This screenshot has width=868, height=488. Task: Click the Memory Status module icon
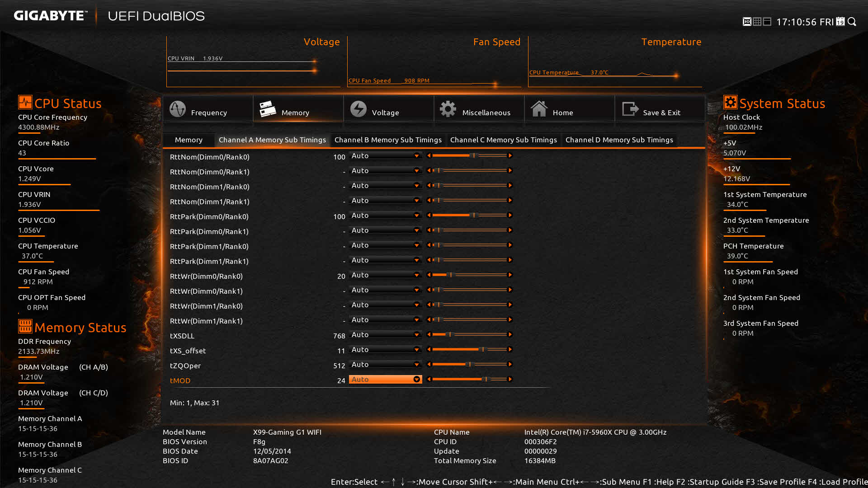click(x=25, y=326)
